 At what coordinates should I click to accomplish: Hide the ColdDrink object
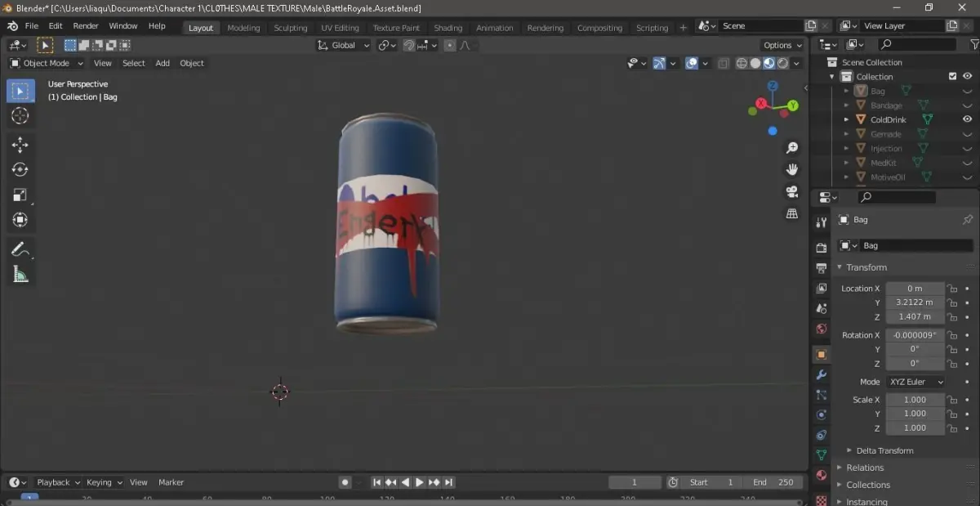click(x=967, y=119)
